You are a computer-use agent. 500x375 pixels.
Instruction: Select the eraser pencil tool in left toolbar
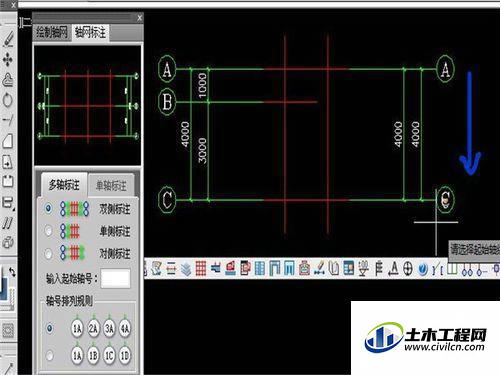click(8, 39)
